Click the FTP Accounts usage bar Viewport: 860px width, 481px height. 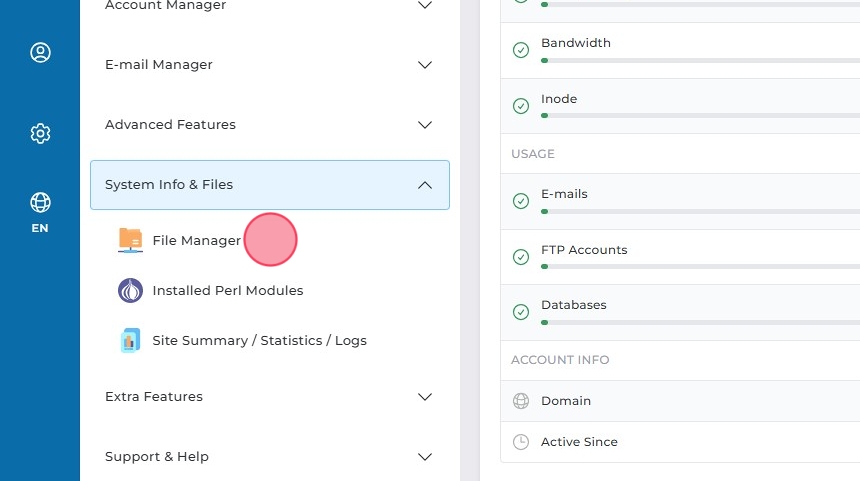coord(700,266)
